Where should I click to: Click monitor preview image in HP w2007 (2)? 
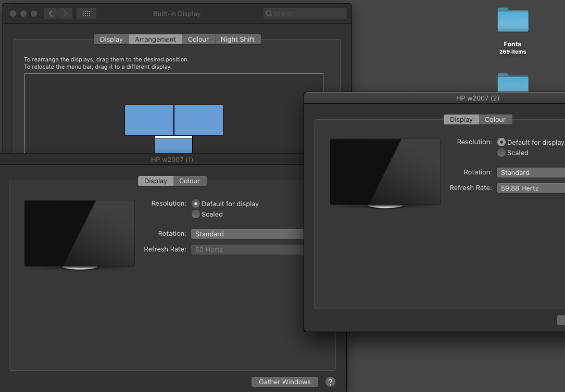pyautogui.click(x=385, y=173)
